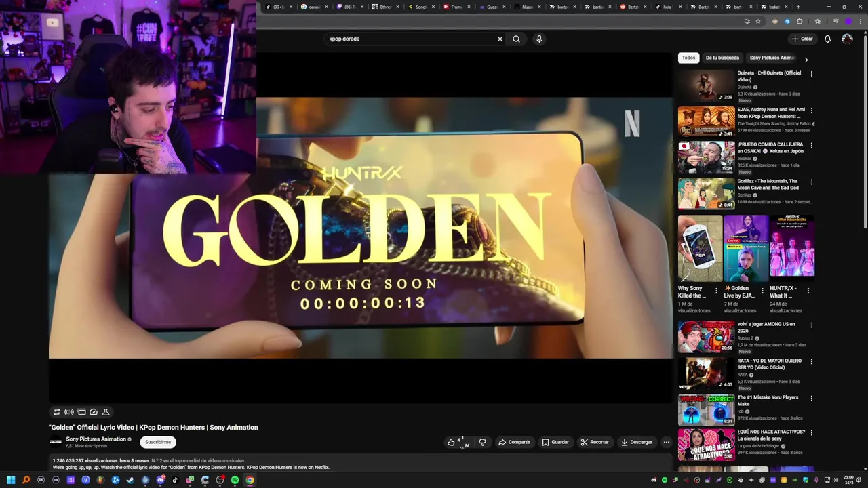The width and height of the screenshot is (868, 488).
Task: Open Discord from the taskbar
Action: (160, 480)
